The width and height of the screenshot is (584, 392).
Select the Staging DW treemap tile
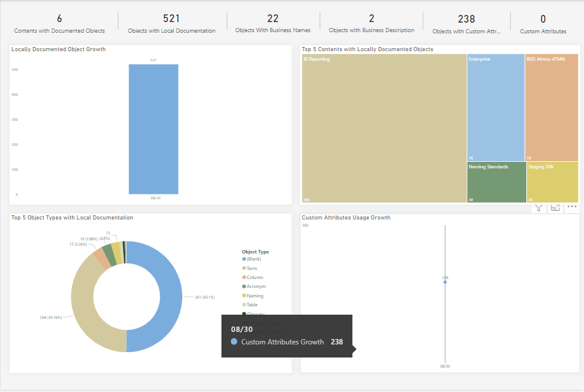tap(552, 182)
